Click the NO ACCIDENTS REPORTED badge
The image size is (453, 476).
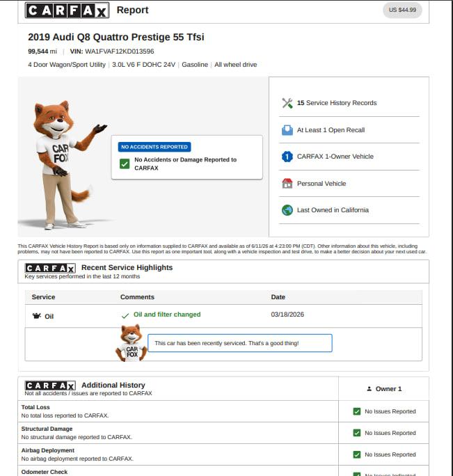[154, 147]
